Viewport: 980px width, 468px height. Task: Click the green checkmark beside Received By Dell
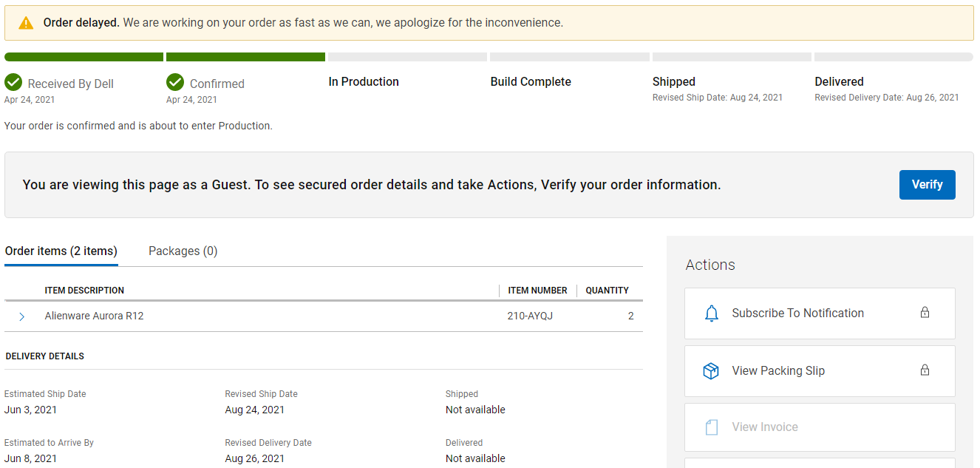[13, 81]
